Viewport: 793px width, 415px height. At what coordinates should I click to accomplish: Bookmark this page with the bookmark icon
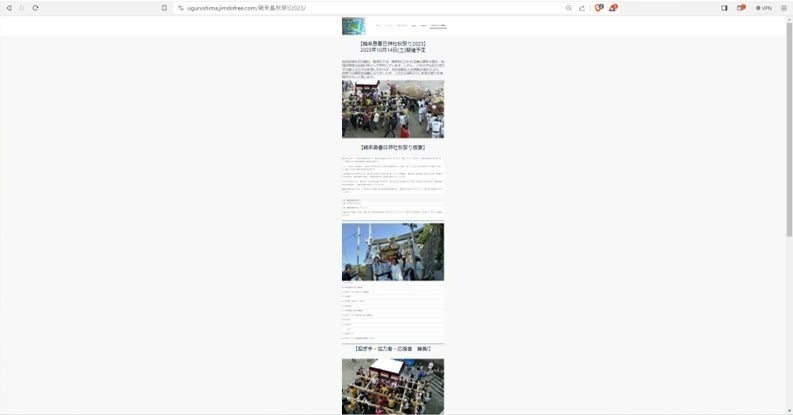[x=164, y=7]
